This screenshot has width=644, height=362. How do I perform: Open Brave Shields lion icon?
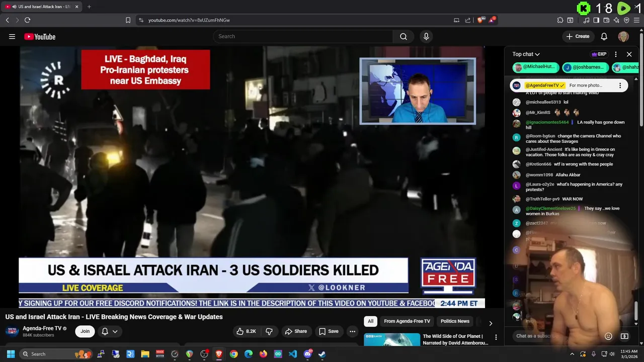click(x=481, y=20)
